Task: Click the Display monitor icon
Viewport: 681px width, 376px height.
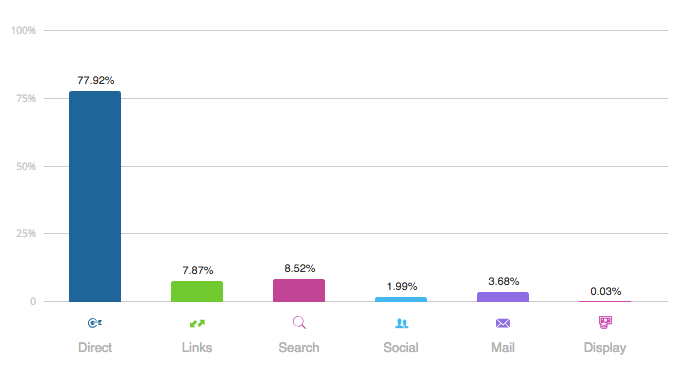Action: pyautogui.click(x=605, y=323)
